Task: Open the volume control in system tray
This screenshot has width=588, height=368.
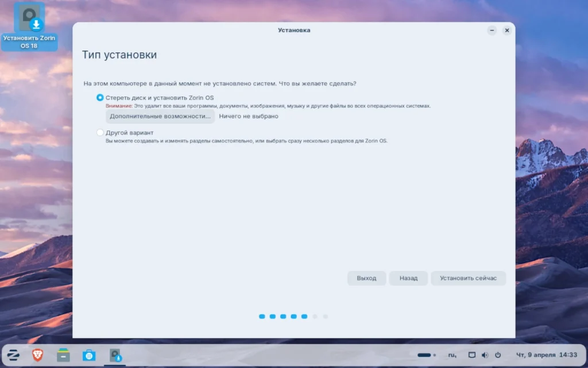Action: pyautogui.click(x=485, y=355)
